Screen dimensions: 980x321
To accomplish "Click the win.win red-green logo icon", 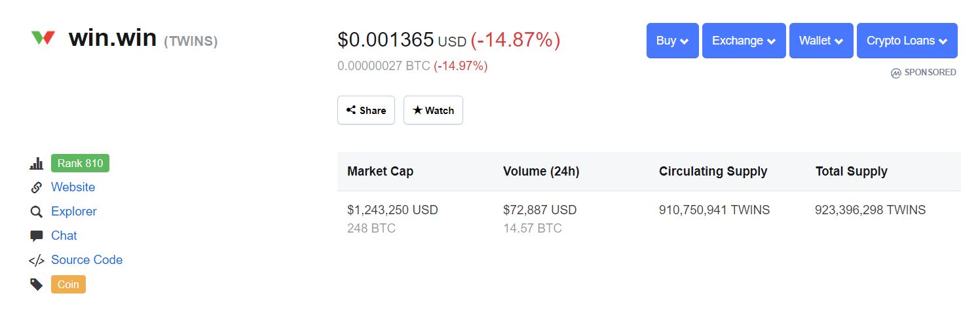I will coord(43,37).
